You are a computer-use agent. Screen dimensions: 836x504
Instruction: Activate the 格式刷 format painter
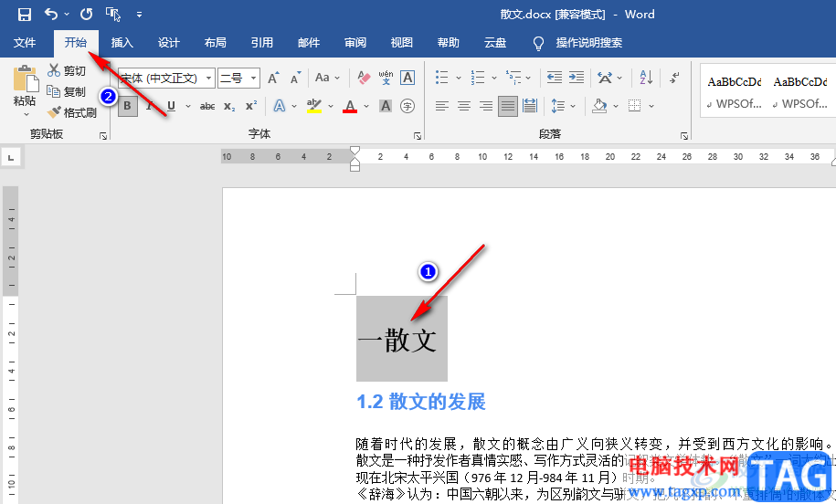(72, 112)
